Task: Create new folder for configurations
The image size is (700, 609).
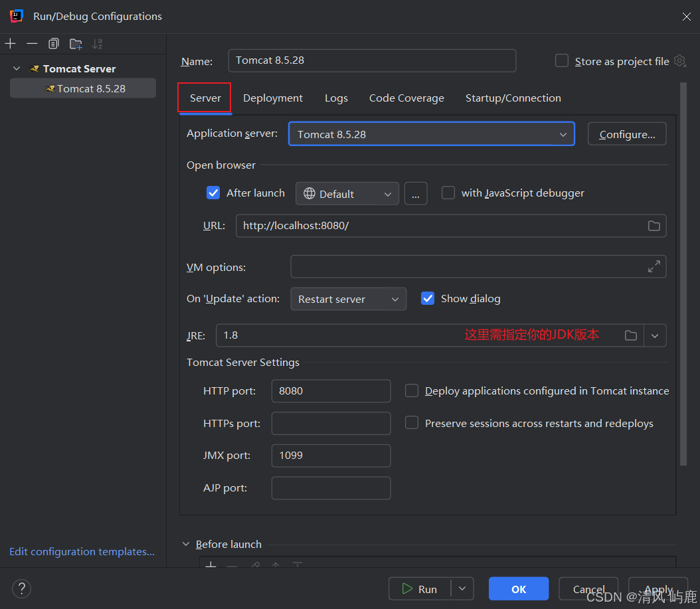Action: pos(76,44)
